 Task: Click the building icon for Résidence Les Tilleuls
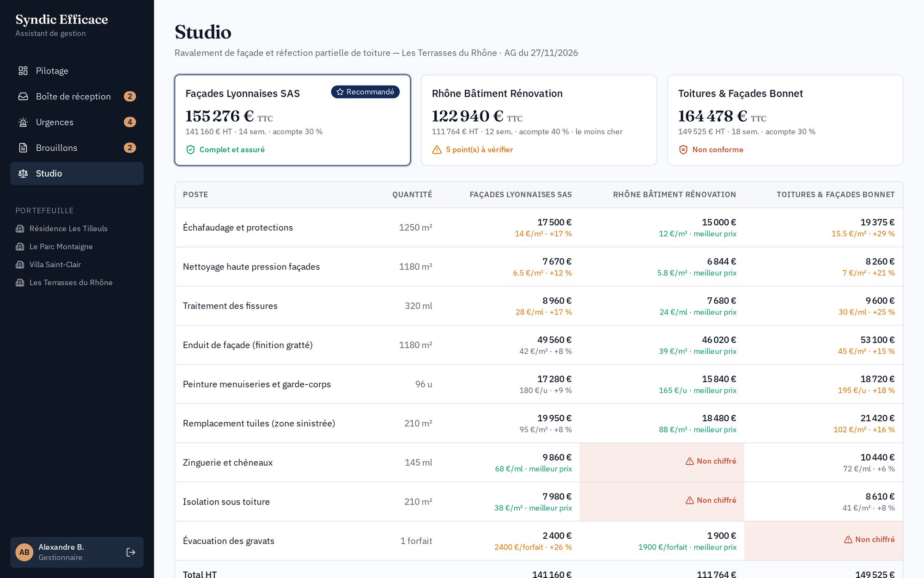click(20, 228)
